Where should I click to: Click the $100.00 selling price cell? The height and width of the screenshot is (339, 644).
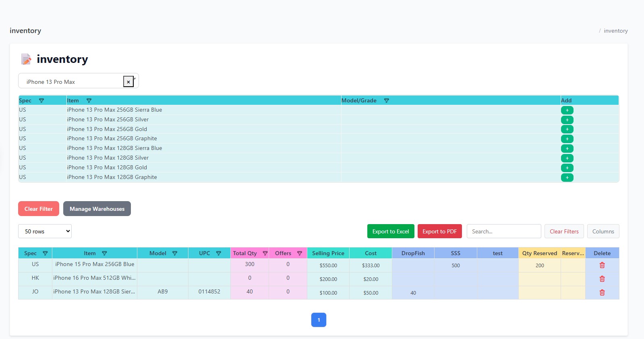328,293
